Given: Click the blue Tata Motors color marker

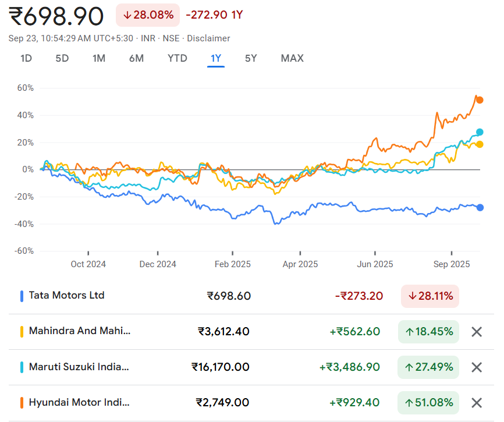Looking at the screenshot, I should click(x=22, y=296).
